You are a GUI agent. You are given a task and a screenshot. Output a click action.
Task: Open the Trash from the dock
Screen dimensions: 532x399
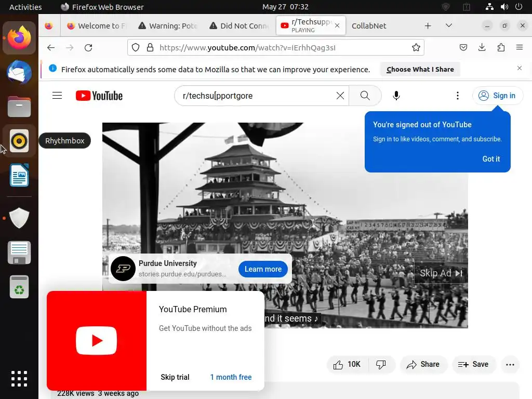click(x=19, y=287)
